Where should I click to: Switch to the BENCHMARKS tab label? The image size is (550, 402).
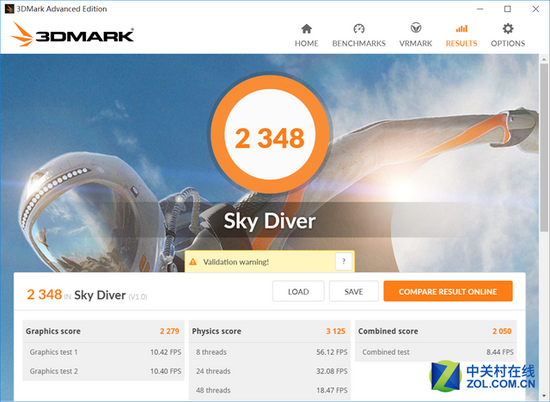[x=359, y=43]
